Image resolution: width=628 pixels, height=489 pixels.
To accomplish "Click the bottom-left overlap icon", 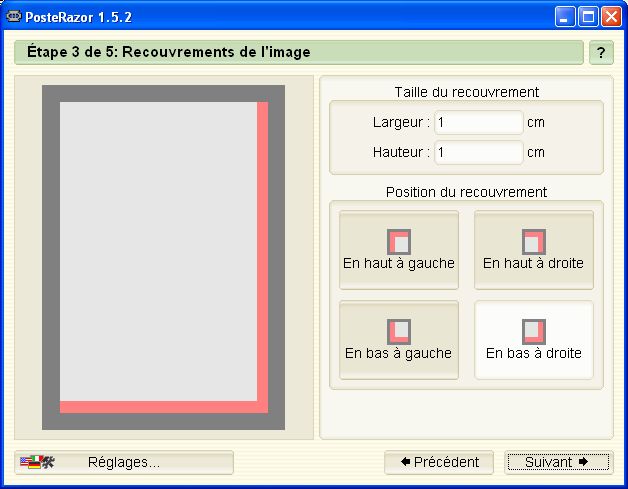I will click(399, 332).
